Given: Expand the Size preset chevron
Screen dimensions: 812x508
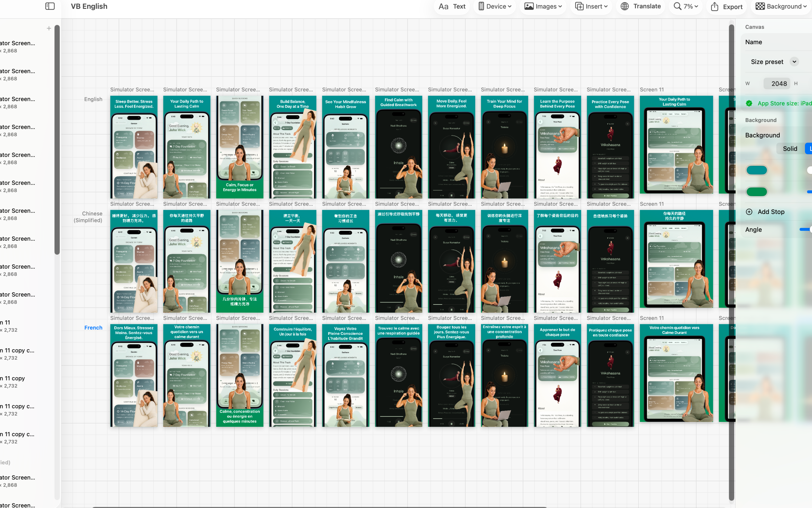Looking at the screenshot, I should click(x=794, y=62).
